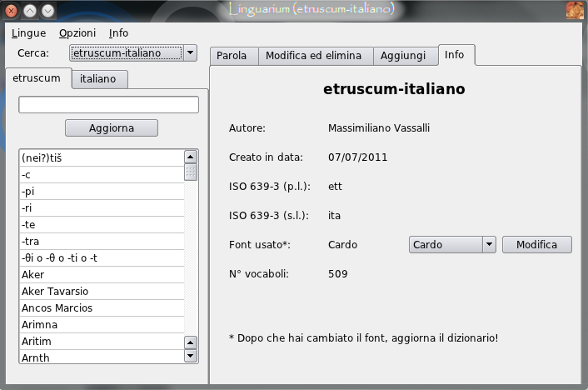
Task: Open the etruscum-italiano dictionary dropdown arrow
Action: pyautogui.click(x=191, y=53)
